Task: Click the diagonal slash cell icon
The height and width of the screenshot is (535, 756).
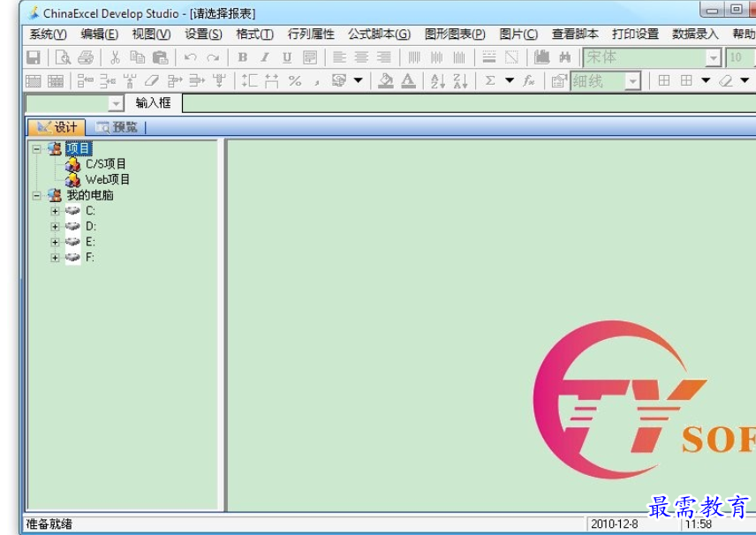Action: click(x=511, y=57)
